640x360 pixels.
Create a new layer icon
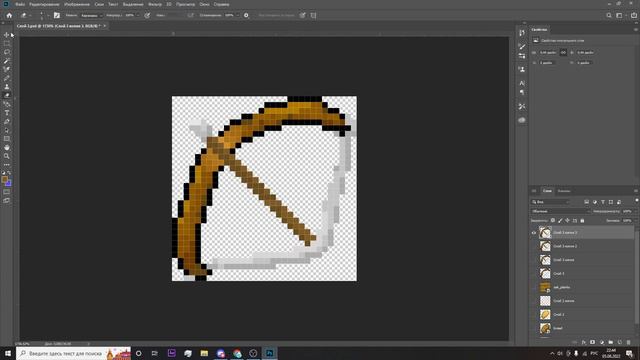(620, 342)
